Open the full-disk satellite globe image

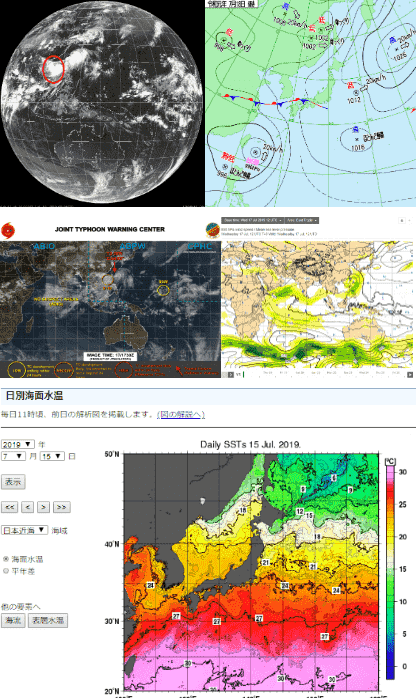pyautogui.click(x=102, y=103)
